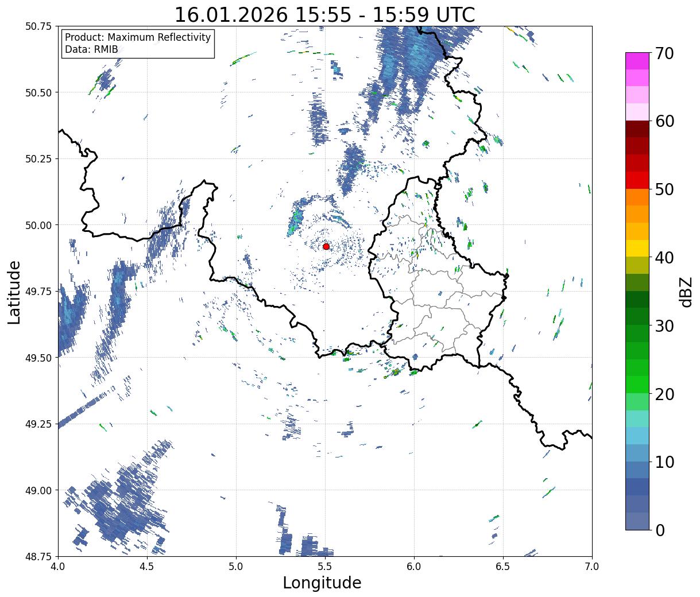
Task: Click the bright red colorbar swatch above 50
Action: coord(637,180)
